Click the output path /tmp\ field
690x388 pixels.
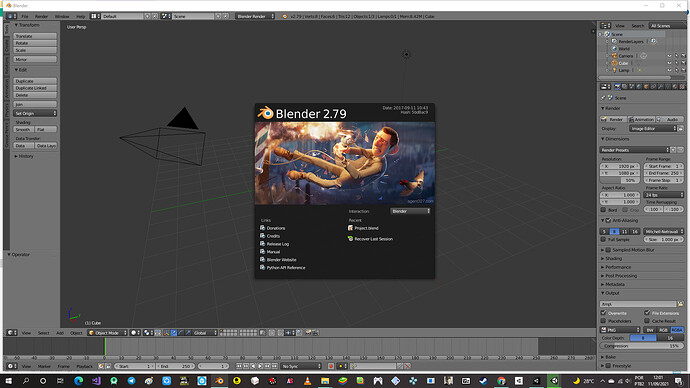click(x=638, y=304)
